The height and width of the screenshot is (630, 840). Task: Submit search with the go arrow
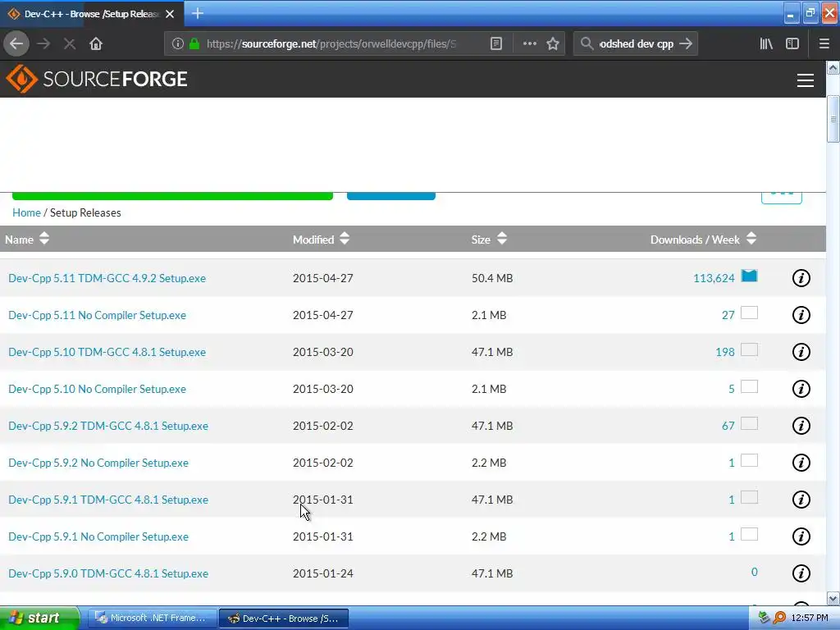pos(686,44)
